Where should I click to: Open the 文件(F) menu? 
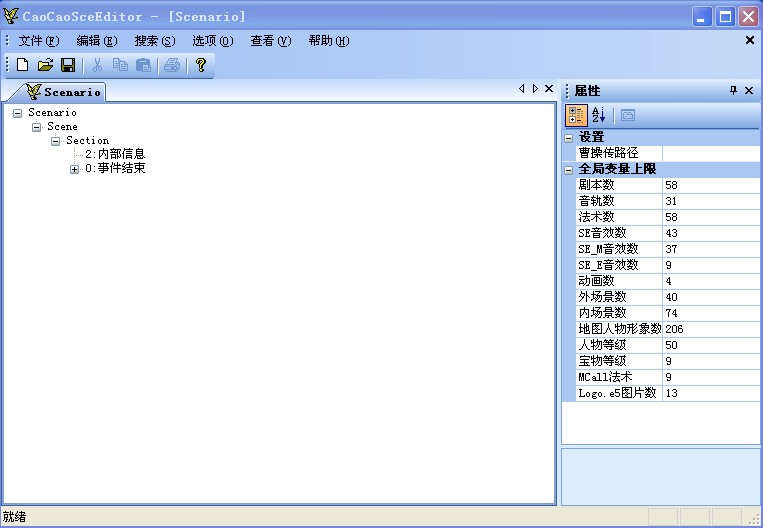[x=39, y=41]
